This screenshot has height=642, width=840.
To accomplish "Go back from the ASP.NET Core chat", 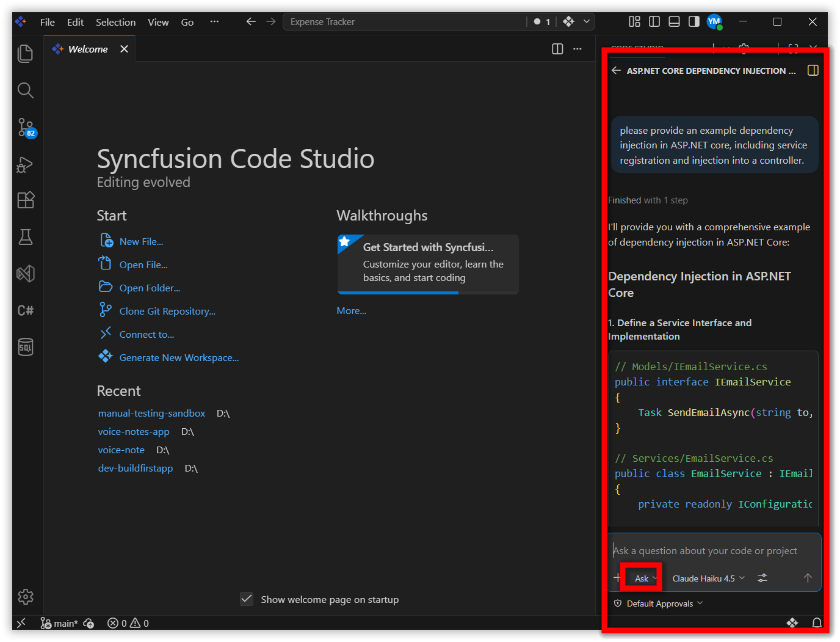I will point(616,70).
